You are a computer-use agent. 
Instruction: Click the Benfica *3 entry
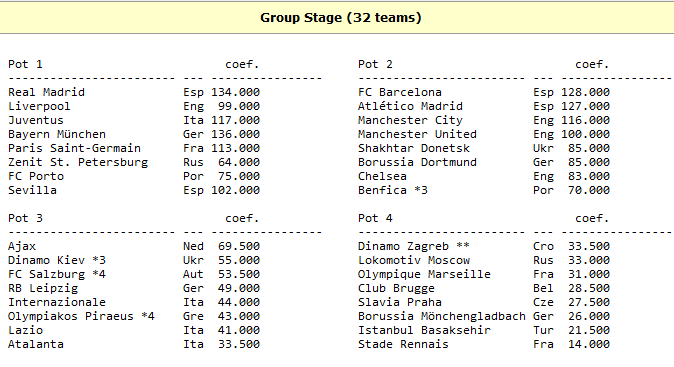393,190
